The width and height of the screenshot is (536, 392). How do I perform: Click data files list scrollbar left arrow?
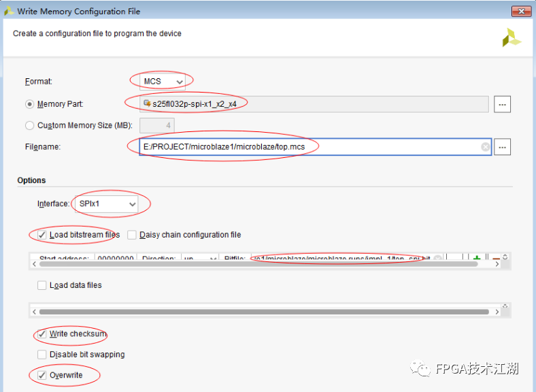[34, 312]
